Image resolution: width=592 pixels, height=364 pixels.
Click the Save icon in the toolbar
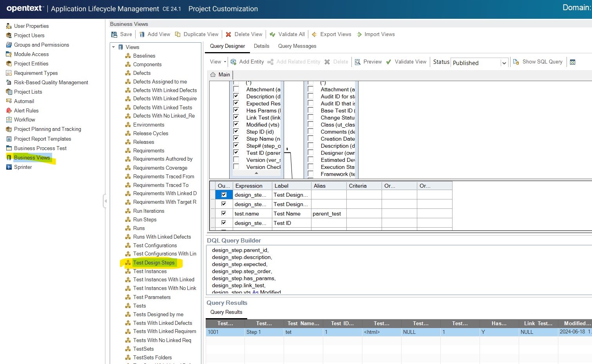click(114, 34)
